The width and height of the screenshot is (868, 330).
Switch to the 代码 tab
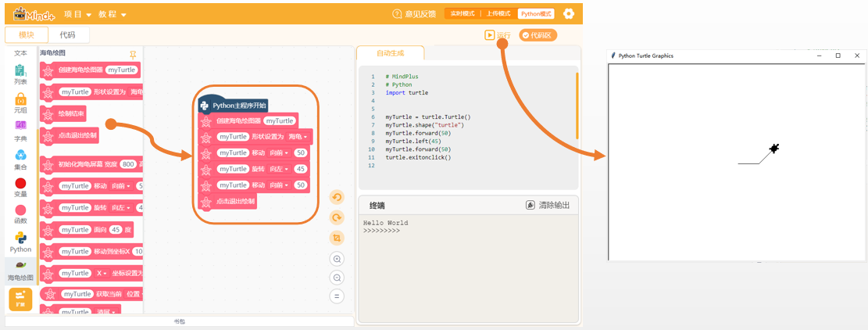coord(67,35)
